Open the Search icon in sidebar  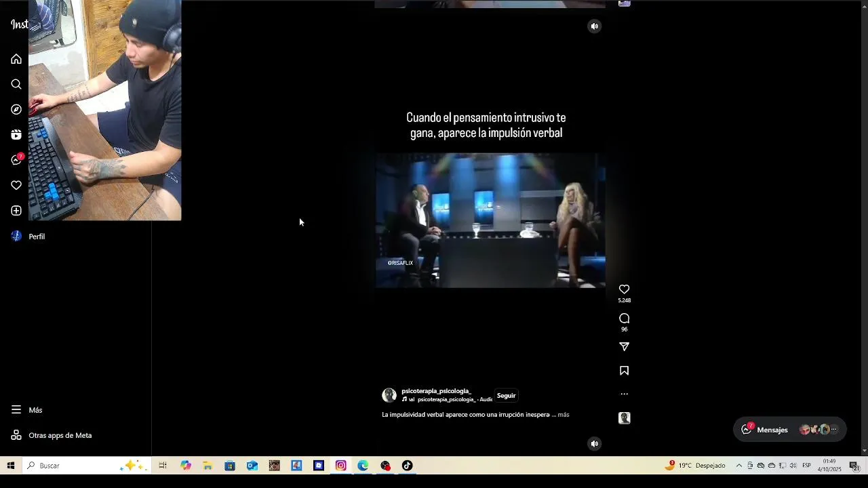coord(16,84)
